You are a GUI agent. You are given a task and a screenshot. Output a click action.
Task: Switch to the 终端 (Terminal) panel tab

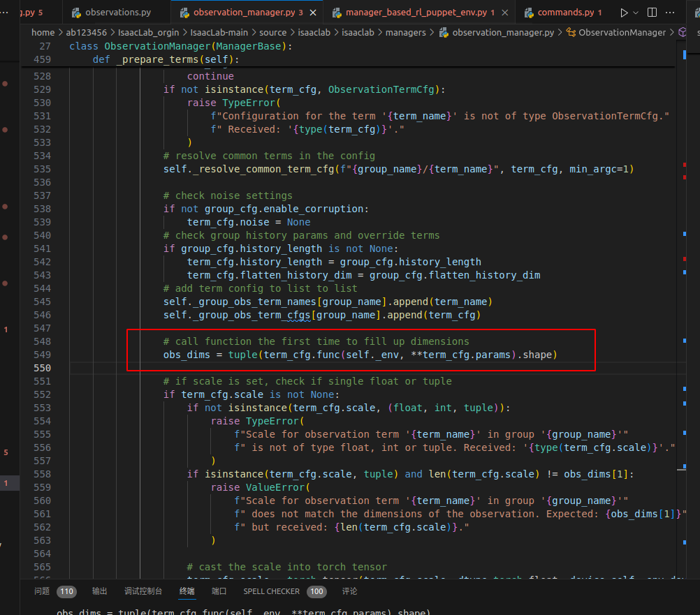(x=187, y=591)
